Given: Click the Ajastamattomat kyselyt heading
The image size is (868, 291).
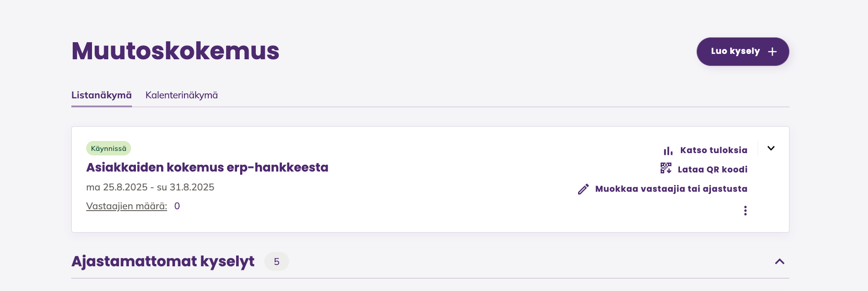Looking at the screenshot, I should (x=163, y=261).
